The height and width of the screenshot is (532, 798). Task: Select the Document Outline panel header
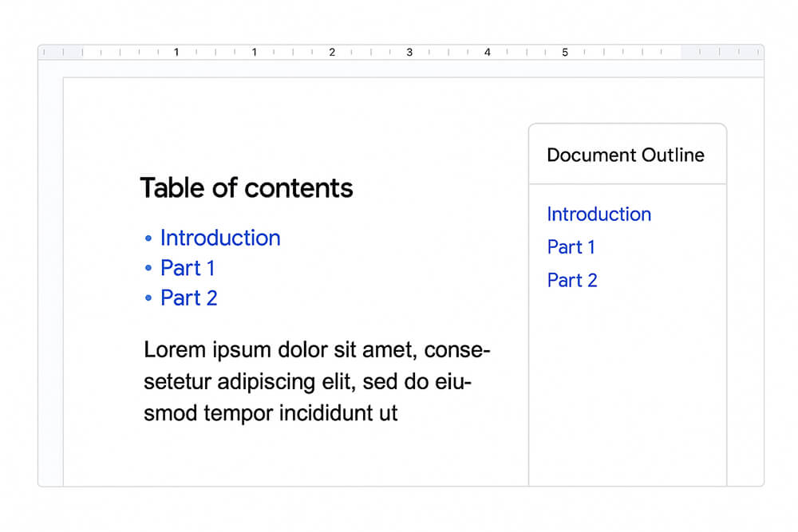pyautogui.click(x=626, y=155)
